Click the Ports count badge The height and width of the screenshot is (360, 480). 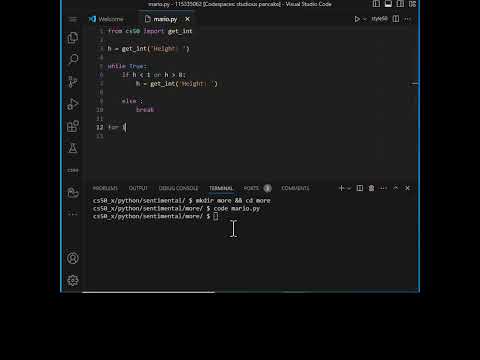pos(267,188)
